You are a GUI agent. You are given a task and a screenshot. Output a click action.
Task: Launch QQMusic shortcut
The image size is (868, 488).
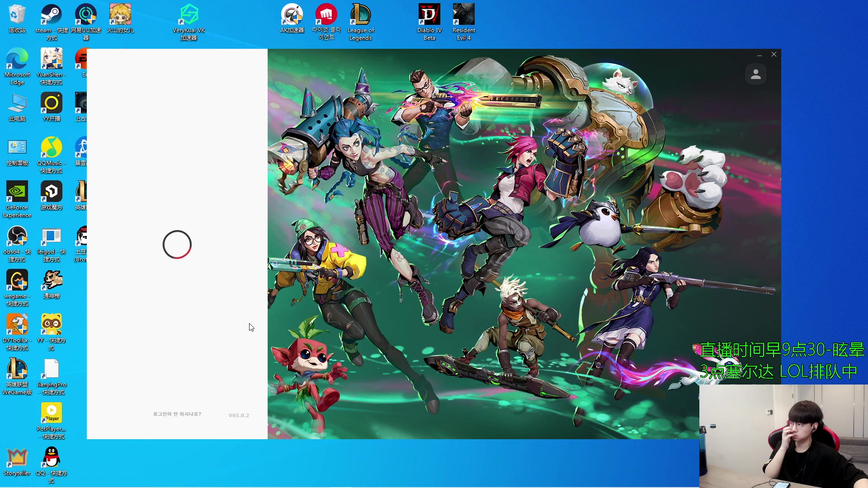52,155
